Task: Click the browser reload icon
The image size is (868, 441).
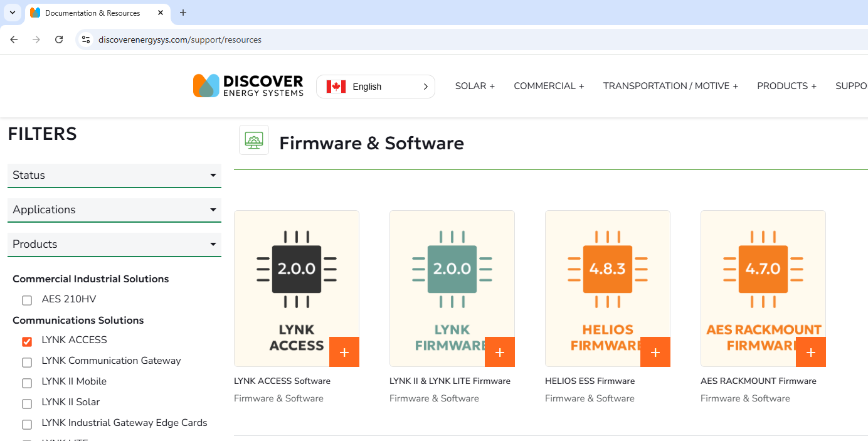Action: click(x=58, y=39)
